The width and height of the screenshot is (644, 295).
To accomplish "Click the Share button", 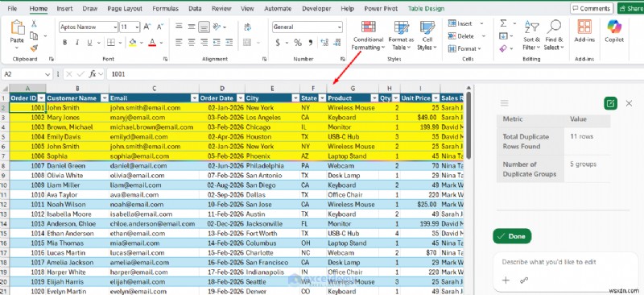I will tap(631, 8).
